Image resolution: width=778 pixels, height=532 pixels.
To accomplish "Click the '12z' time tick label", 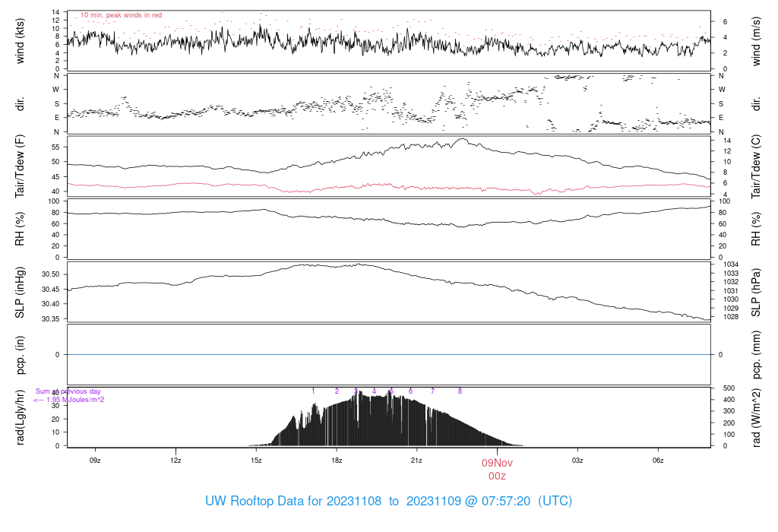I will coord(176,461).
